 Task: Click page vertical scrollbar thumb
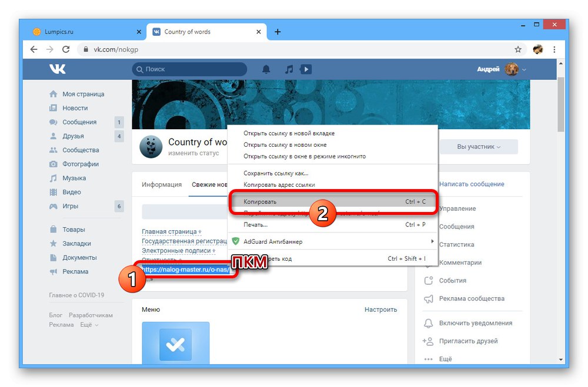click(x=560, y=104)
